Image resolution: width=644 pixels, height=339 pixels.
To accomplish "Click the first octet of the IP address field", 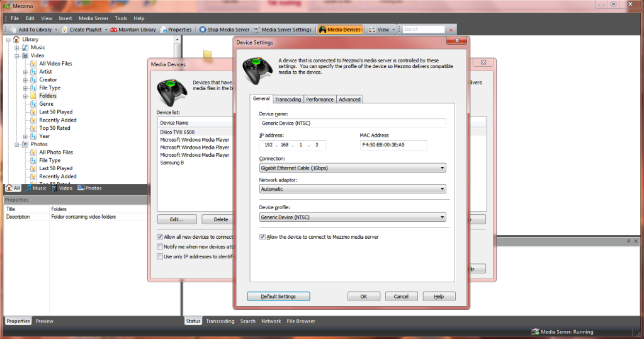I will tap(269, 145).
